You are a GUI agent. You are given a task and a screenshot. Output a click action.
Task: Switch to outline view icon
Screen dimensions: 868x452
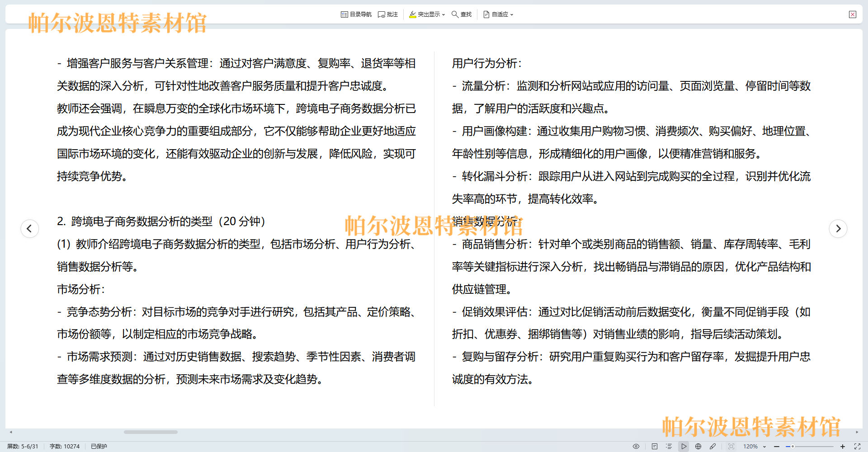pyautogui.click(x=669, y=447)
